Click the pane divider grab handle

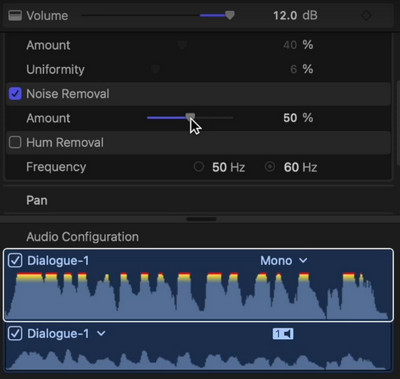tap(201, 219)
